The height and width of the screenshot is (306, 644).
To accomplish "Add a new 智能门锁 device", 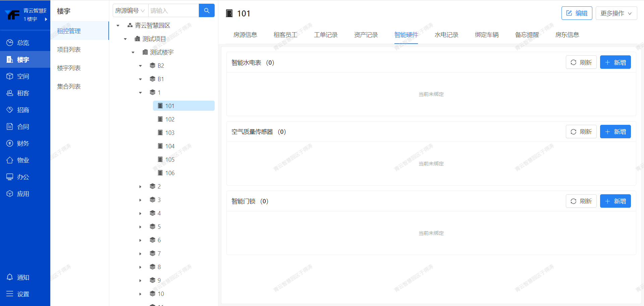I will point(615,201).
